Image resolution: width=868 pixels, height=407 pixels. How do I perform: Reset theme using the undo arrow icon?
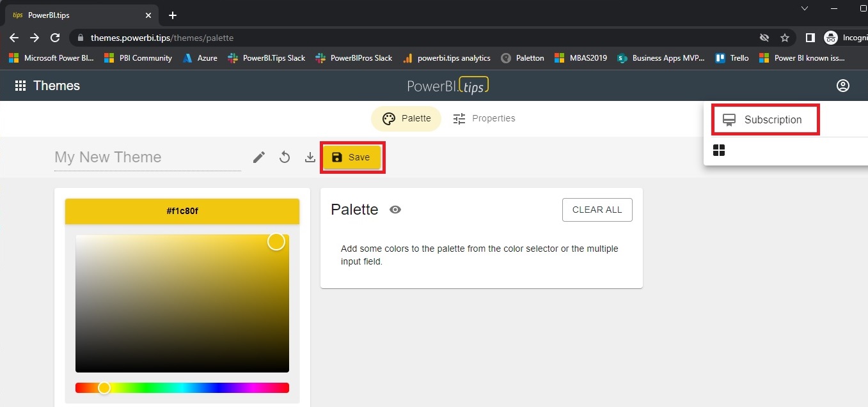[x=285, y=157]
